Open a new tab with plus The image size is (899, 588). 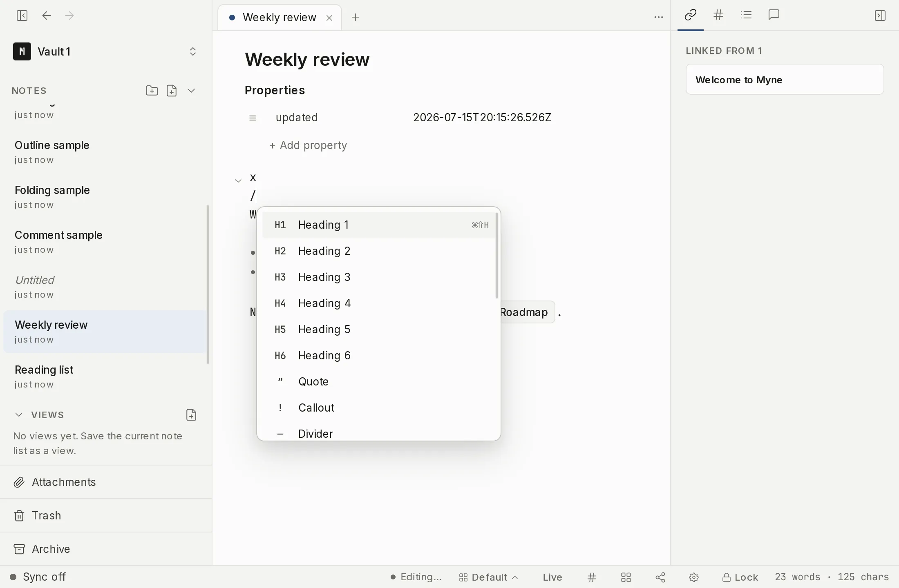(356, 17)
